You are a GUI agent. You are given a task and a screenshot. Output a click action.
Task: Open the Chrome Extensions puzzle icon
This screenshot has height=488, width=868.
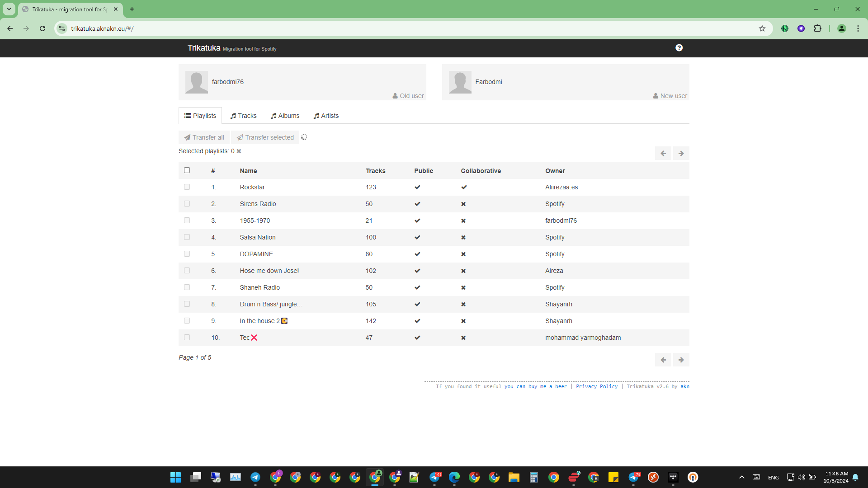(817, 28)
